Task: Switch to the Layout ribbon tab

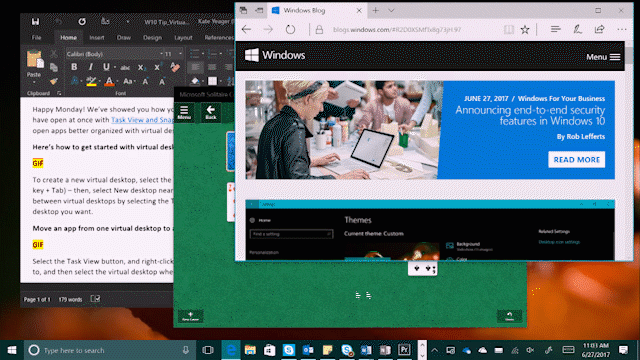Action: (x=183, y=38)
